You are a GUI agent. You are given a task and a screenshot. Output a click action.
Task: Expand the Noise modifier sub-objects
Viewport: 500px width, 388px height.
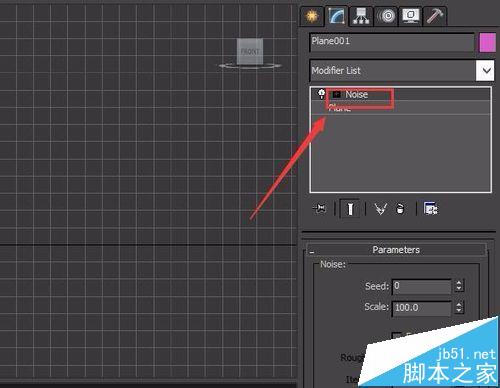pos(337,94)
